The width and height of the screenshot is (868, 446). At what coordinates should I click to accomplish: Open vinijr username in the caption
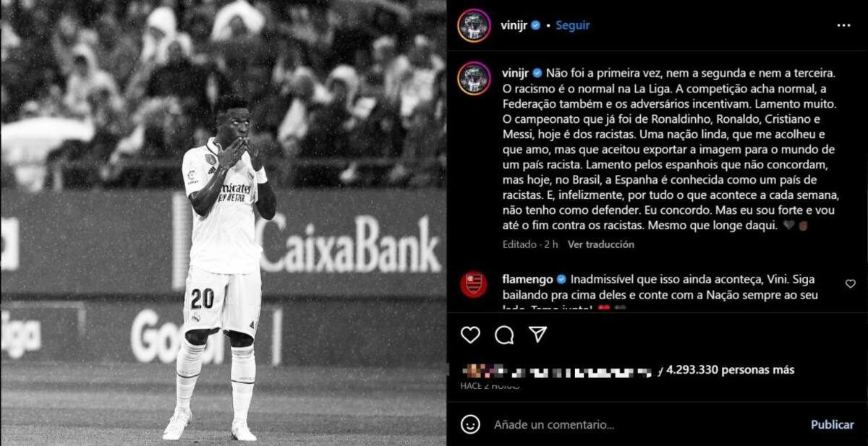click(x=516, y=72)
